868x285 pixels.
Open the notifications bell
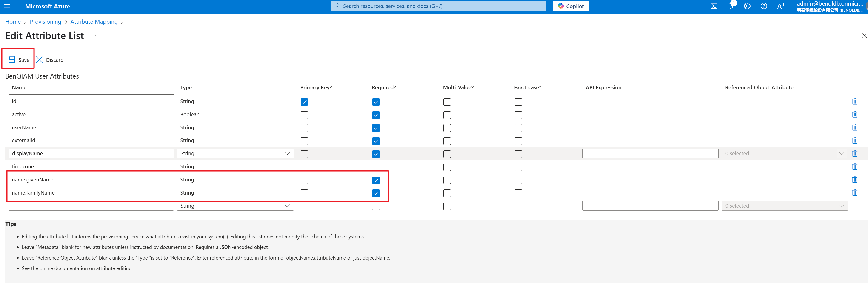(x=731, y=6)
